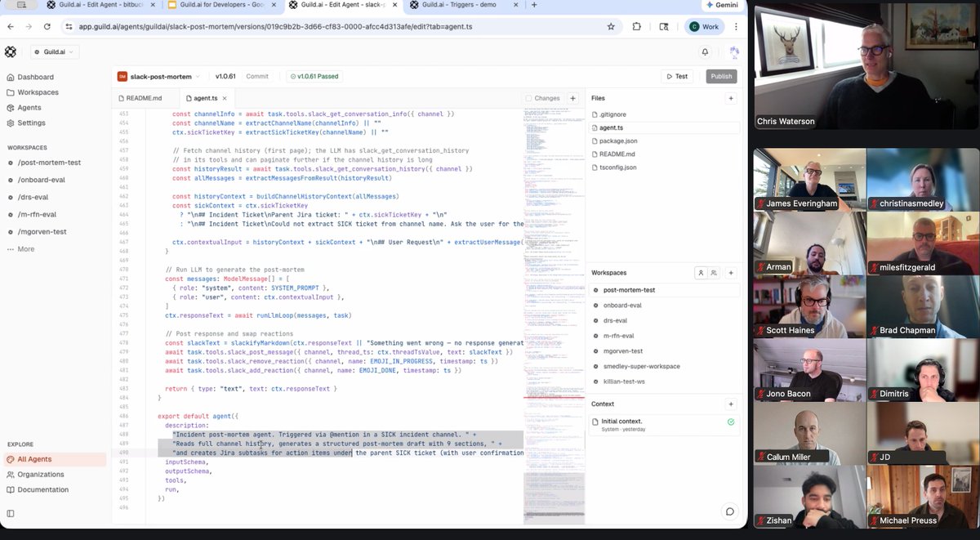
Task: Select the single-user workspaces filter icon
Action: click(701, 273)
